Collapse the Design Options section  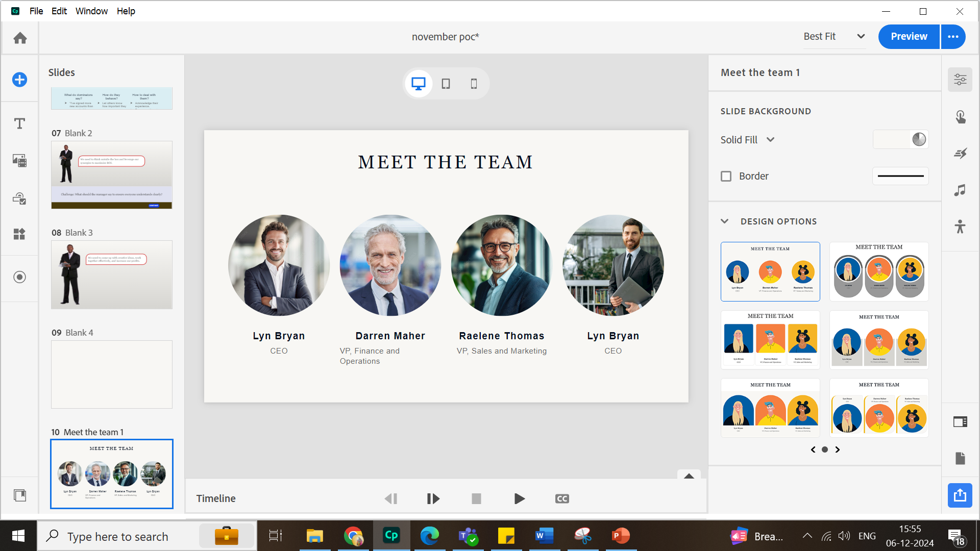(x=725, y=221)
